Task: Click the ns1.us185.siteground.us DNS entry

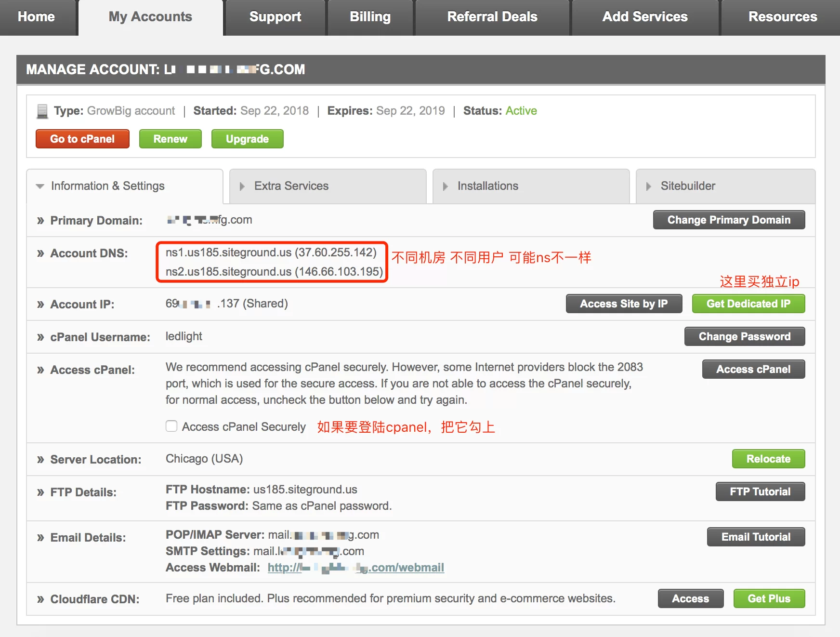Action: (271, 252)
